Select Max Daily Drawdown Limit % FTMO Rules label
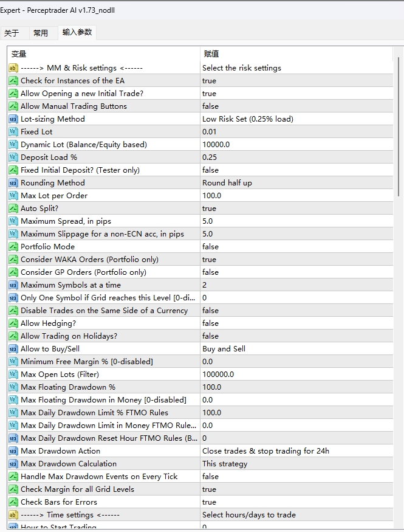 (94, 413)
